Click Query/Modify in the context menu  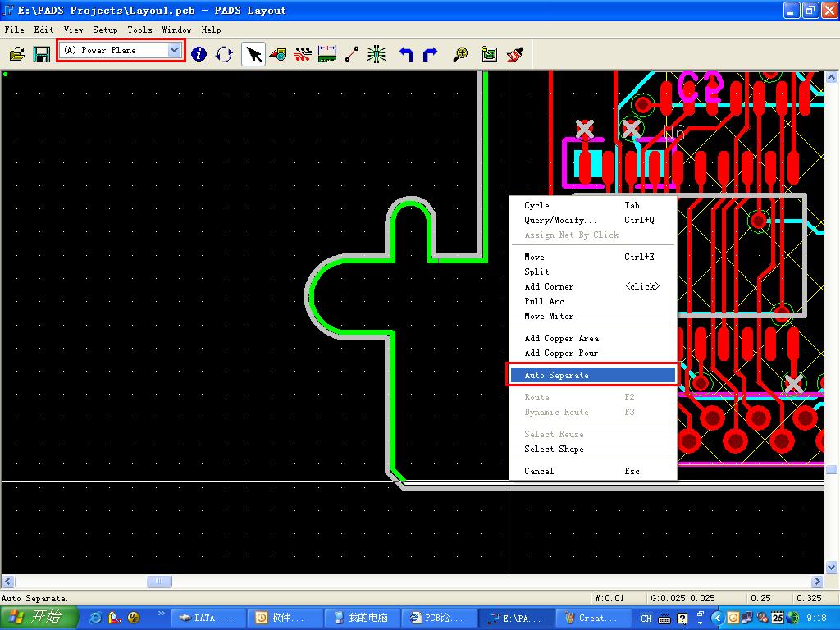click(x=560, y=220)
